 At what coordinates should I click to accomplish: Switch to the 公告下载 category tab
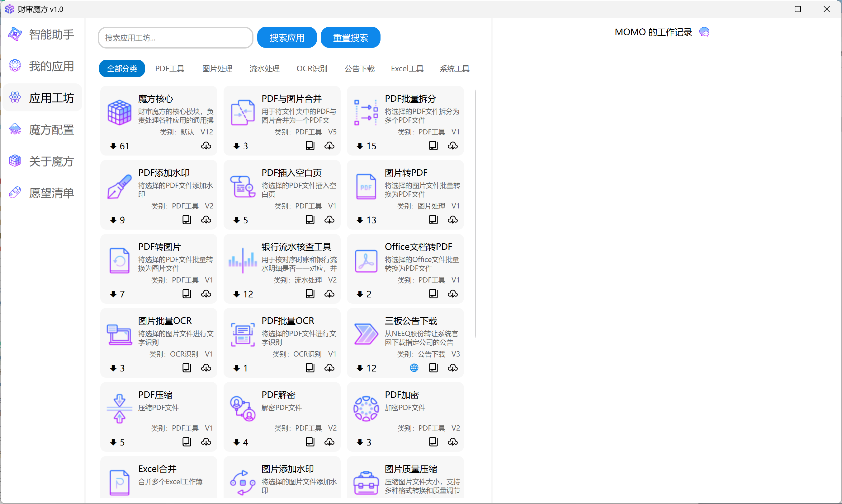pyautogui.click(x=359, y=69)
